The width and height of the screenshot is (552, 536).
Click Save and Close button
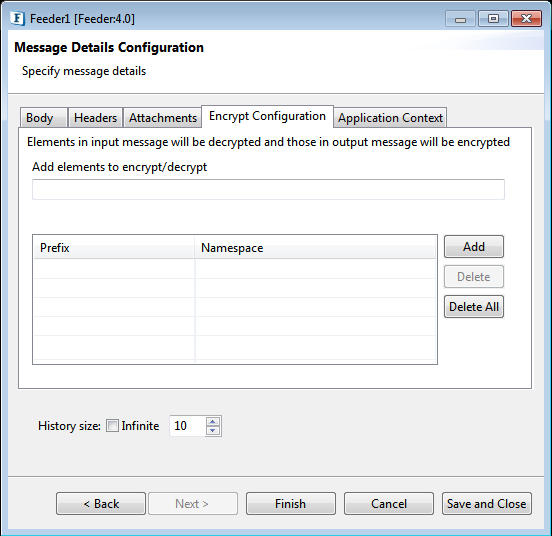tap(487, 504)
